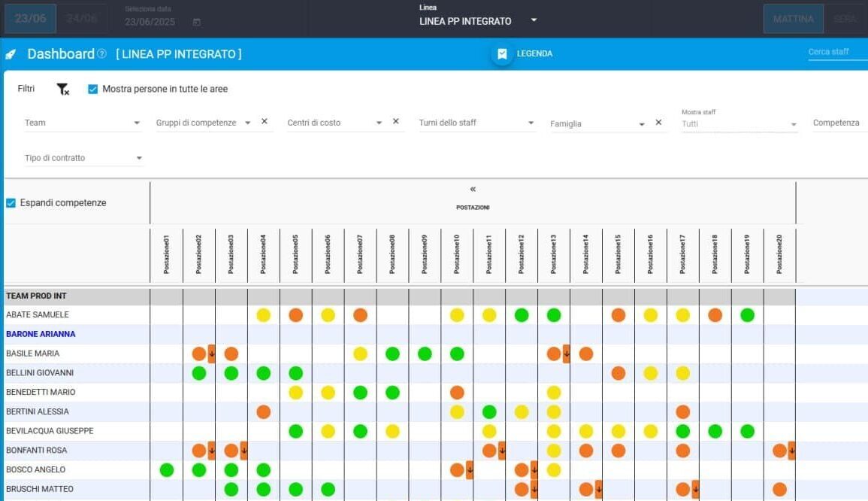Click Bosco Angelo's down-arrow marker at Postazione12

(x=534, y=470)
